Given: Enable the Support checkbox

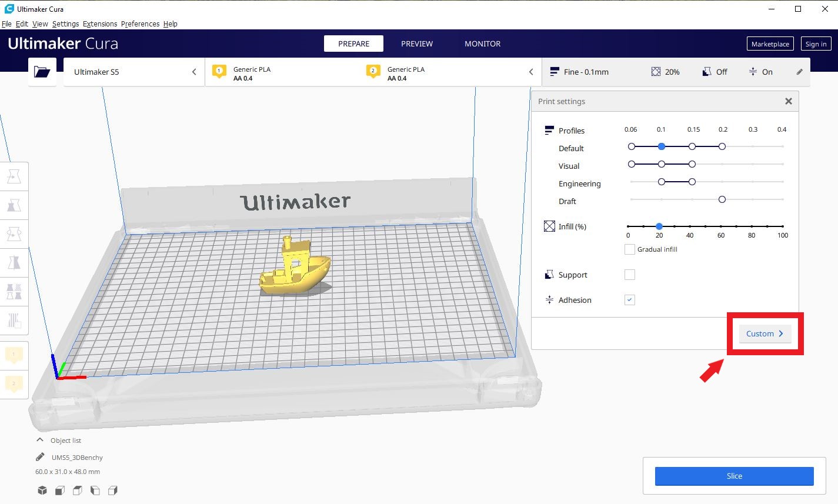Looking at the screenshot, I should pos(630,275).
